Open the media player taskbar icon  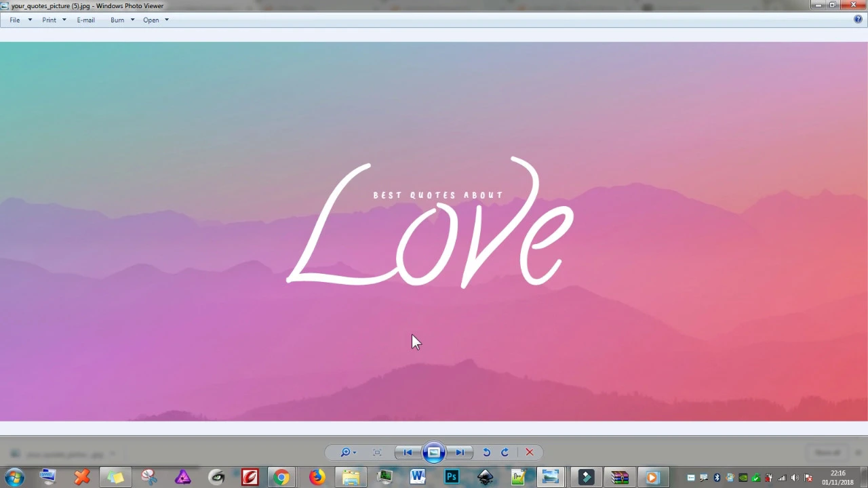[x=652, y=478]
